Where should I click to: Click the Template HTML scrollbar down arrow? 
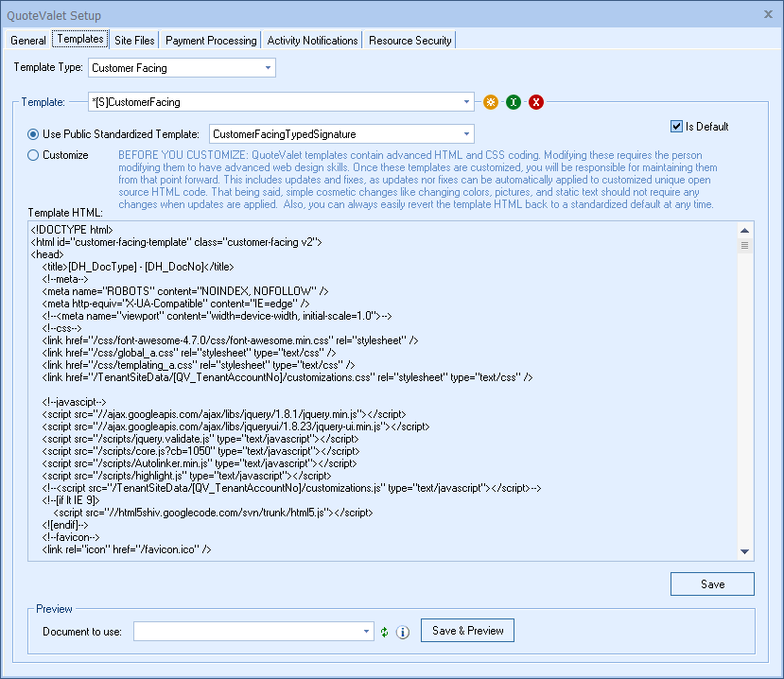tap(744, 551)
